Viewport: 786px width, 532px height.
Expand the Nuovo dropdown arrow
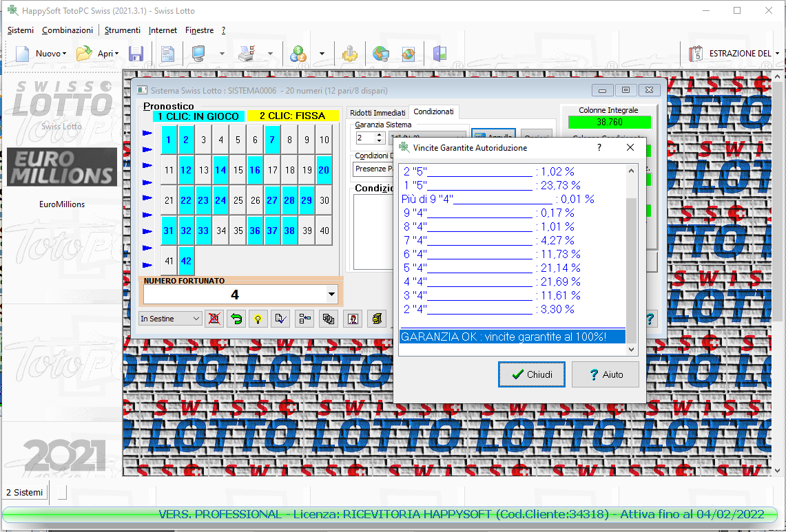(65, 54)
